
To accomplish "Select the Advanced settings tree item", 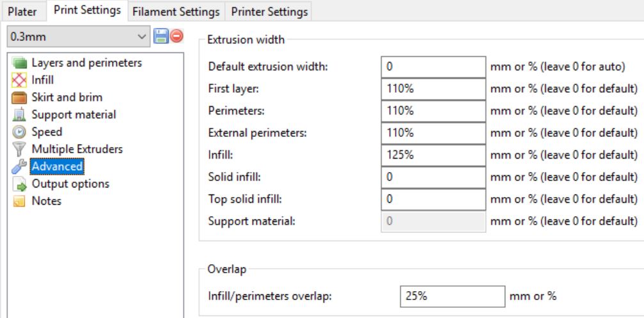I will click(x=57, y=166).
